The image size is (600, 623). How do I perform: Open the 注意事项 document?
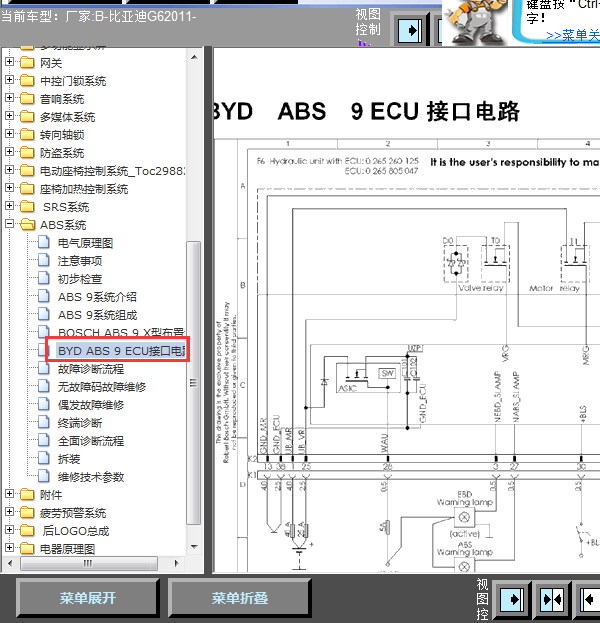[80, 261]
